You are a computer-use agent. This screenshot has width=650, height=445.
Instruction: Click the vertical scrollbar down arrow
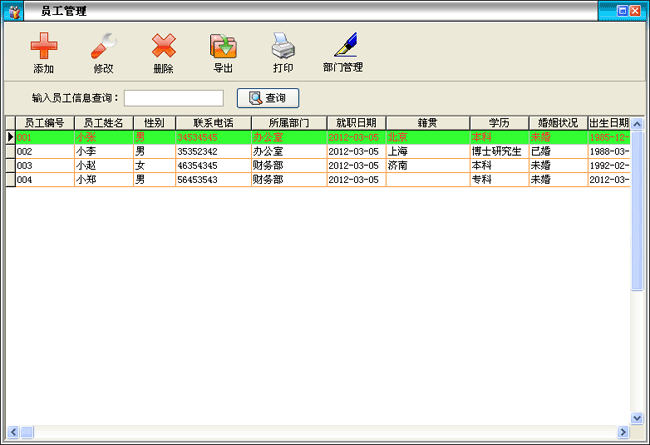pos(637,418)
